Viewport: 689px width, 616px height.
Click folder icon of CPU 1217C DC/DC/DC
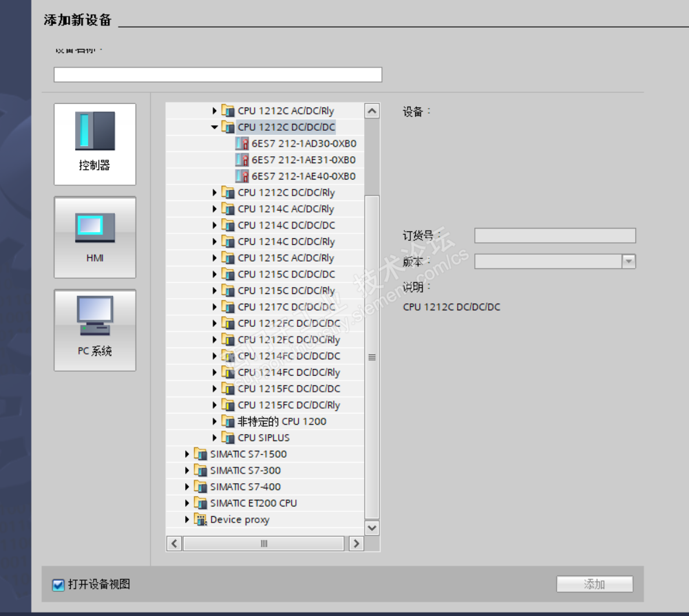(x=228, y=307)
